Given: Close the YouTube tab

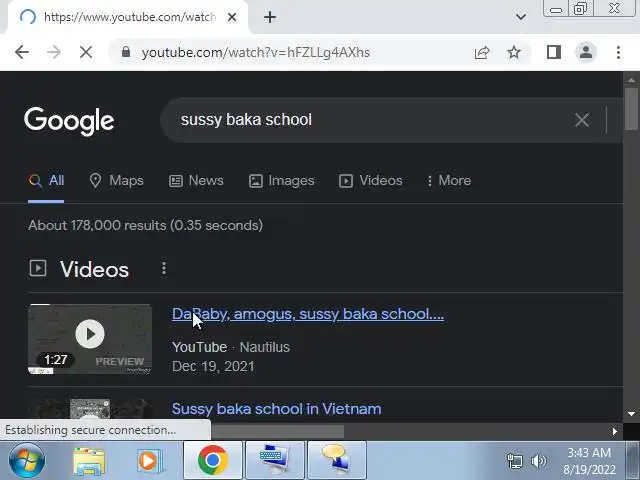Looking at the screenshot, I should (232, 17).
